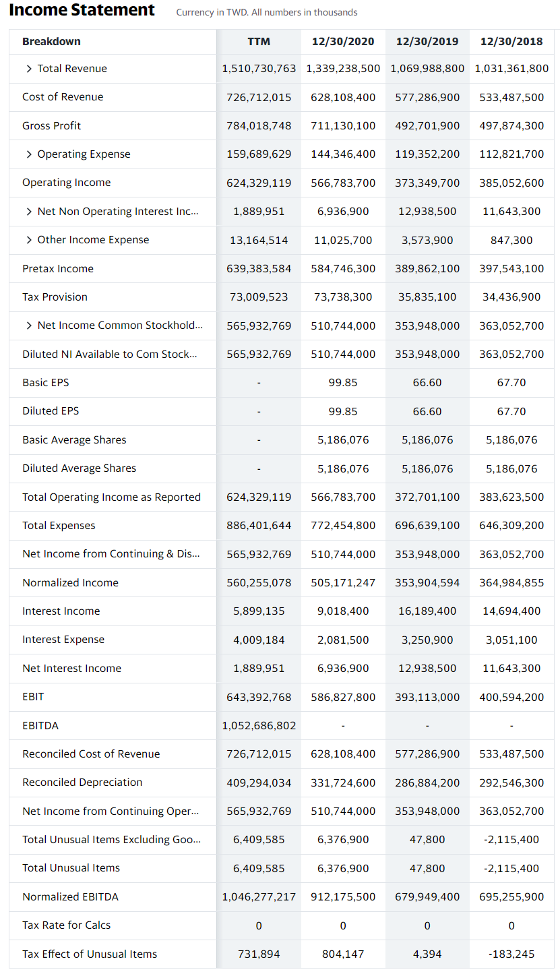This screenshot has height=980, width=560.
Task: Select the 12/30/2018 column header
Action: pyautogui.click(x=511, y=42)
